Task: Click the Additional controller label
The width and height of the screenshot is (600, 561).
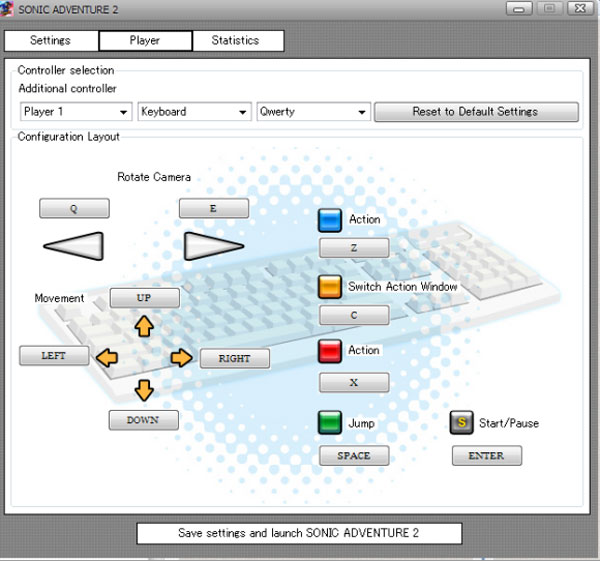Action: (67, 88)
